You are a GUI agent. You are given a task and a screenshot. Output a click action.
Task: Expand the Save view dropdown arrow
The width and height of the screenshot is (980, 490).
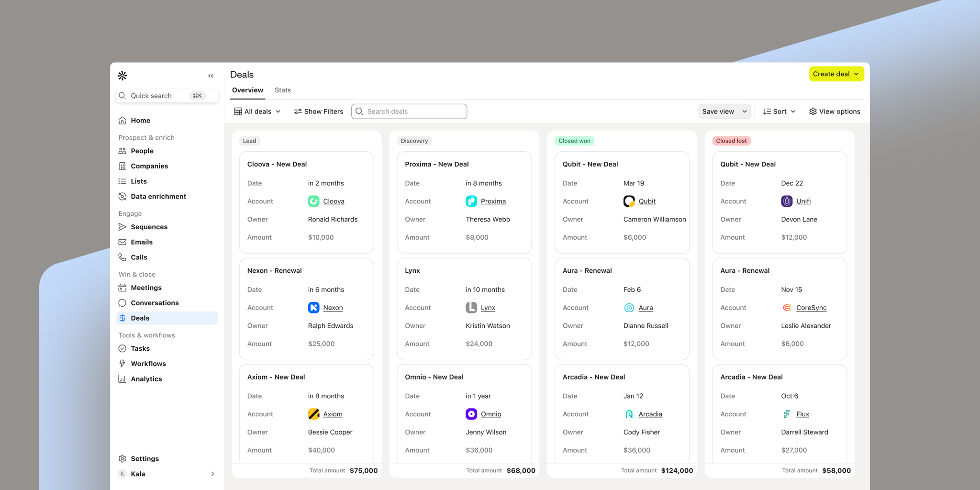[745, 111]
